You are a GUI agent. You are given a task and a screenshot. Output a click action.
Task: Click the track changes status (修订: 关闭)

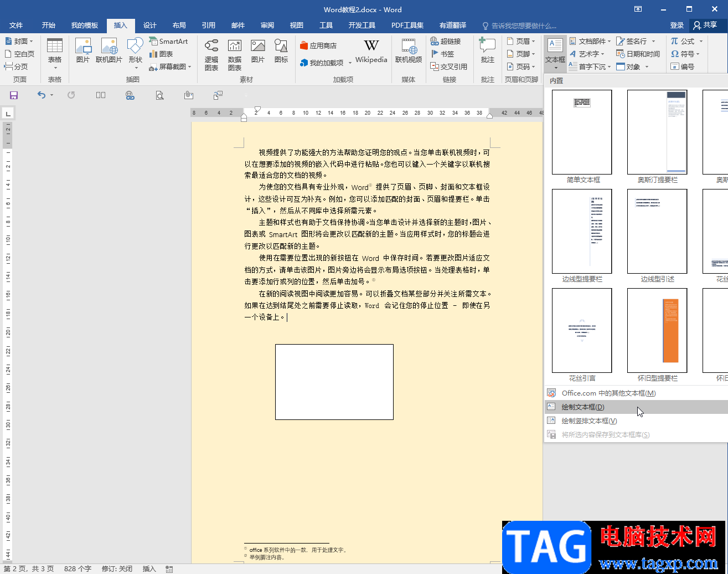point(117,568)
